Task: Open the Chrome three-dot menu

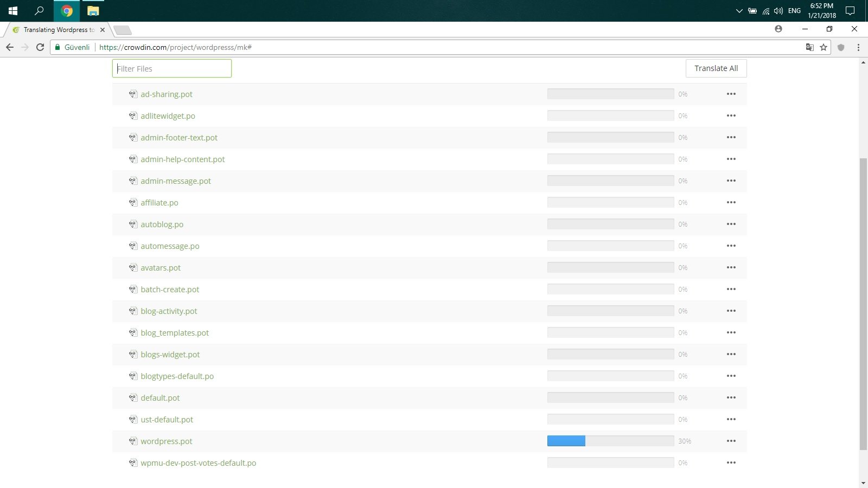Action: pyautogui.click(x=858, y=47)
